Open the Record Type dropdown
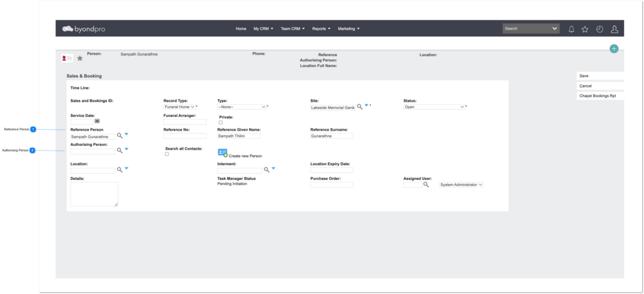This screenshot has height=294, width=644. [179, 107]
